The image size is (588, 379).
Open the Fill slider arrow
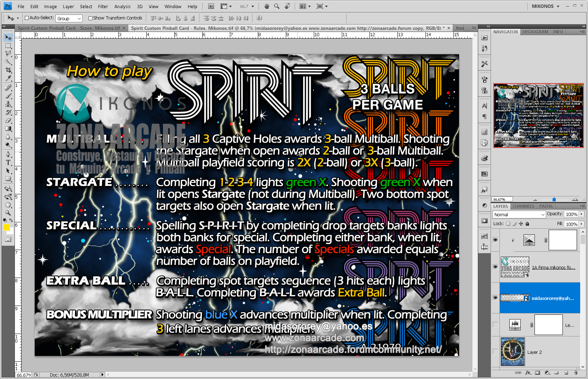pyautogui.click(x=581, y=224)
